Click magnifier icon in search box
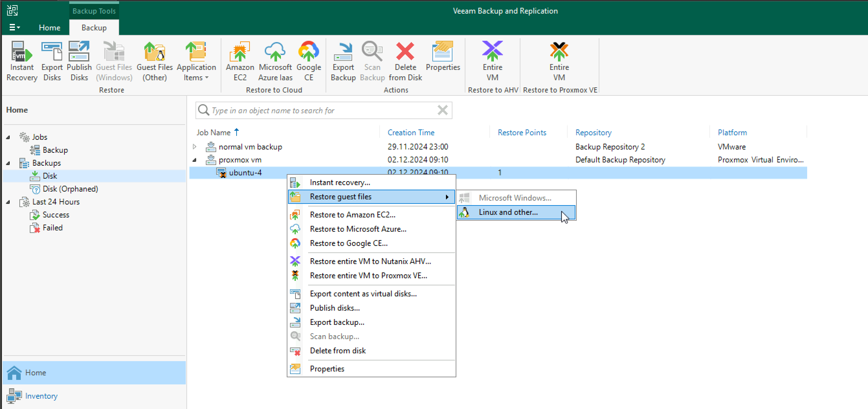 click(204, 110)
